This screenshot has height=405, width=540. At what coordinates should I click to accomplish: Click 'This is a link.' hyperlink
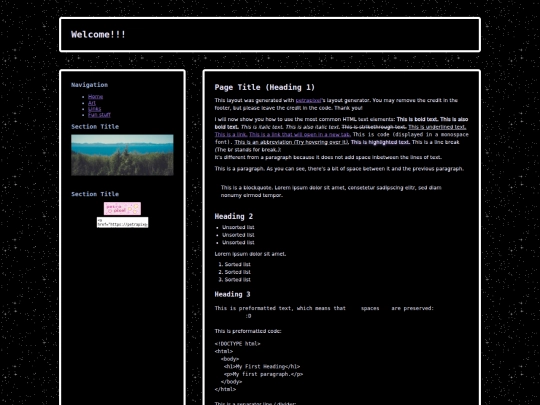(230, 135)
